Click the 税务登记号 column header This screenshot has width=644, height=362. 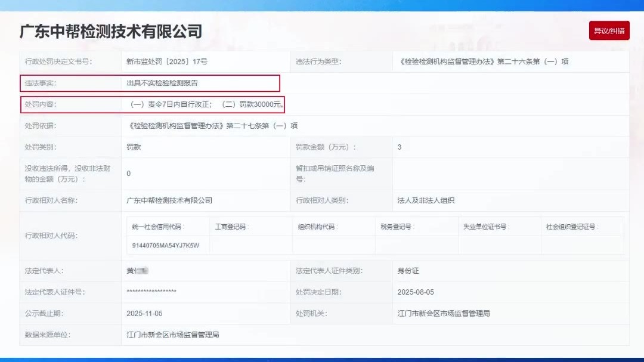point(398,227)
